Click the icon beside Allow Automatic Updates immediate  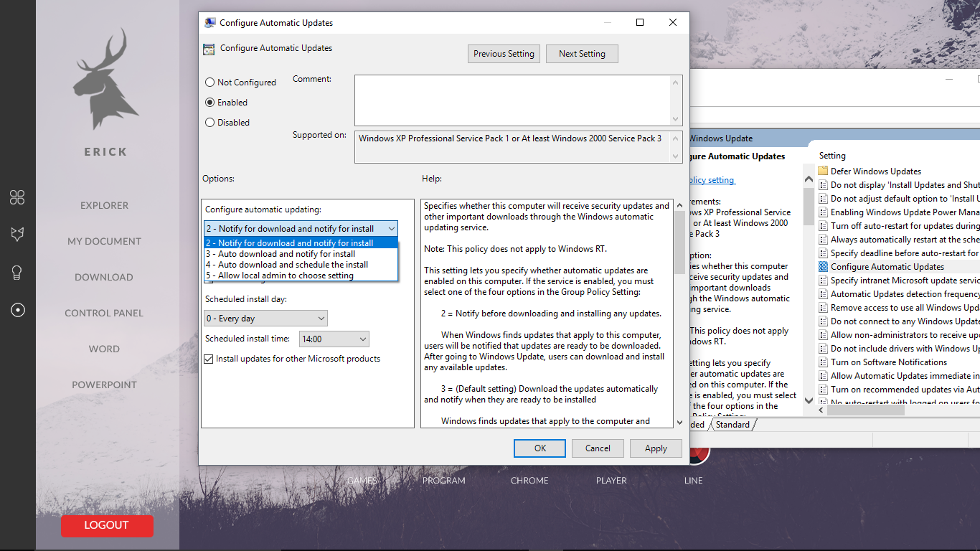click(x=823, y=376)
